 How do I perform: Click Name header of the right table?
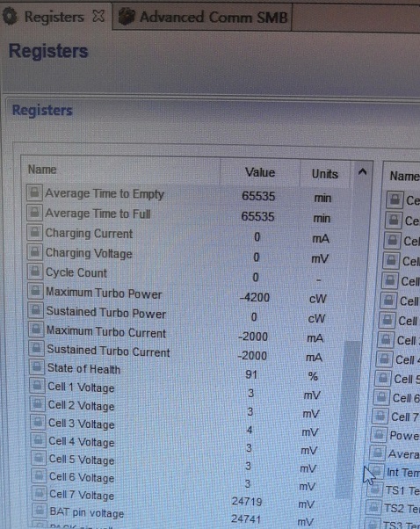pos(404,176)
